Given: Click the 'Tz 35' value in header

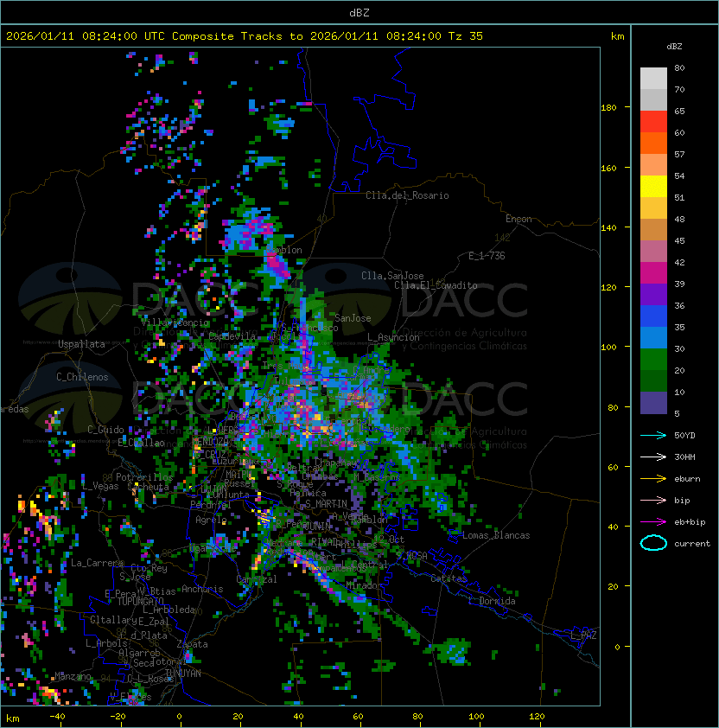Looking at the screenshot, I should click(466, 36).
